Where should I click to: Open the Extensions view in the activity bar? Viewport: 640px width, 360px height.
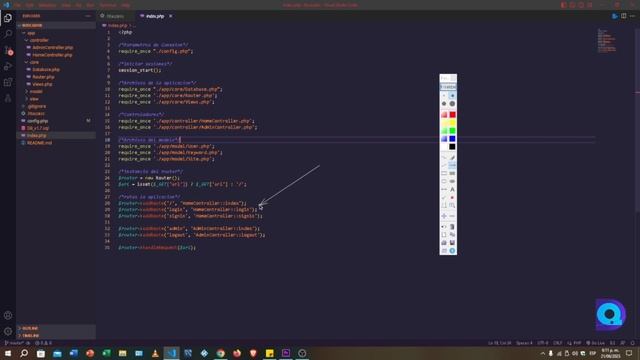point(8,82)
